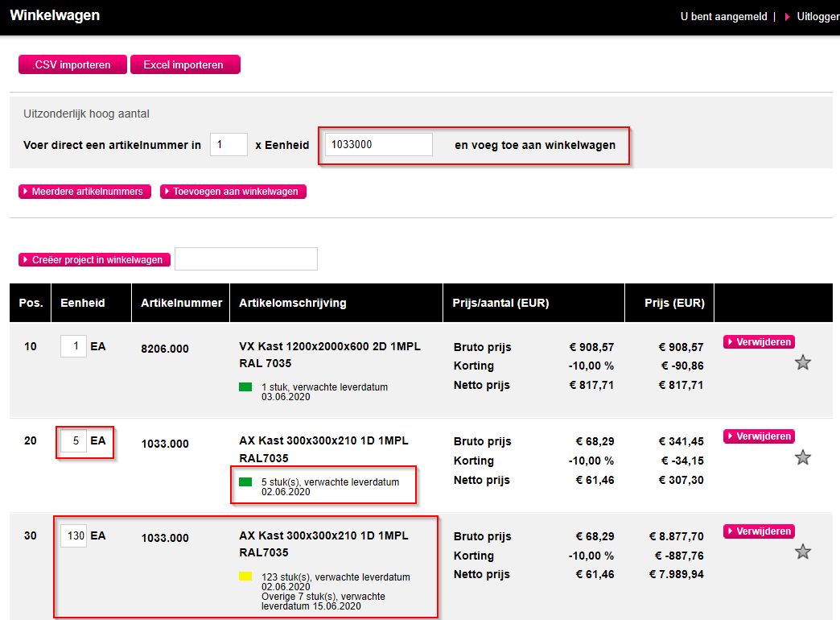840x620 pixels.
Task: Click Creëer project in winkelwagen
Action: [x=95, y=259]
